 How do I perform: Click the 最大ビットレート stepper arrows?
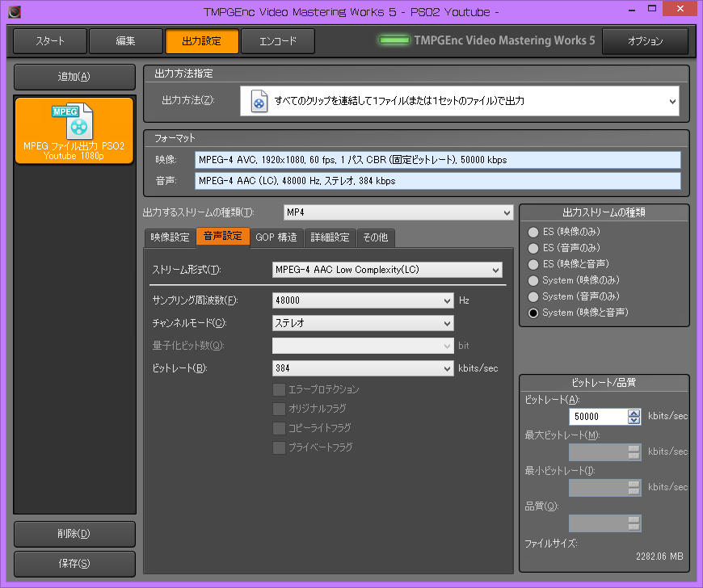coord(634,452)
